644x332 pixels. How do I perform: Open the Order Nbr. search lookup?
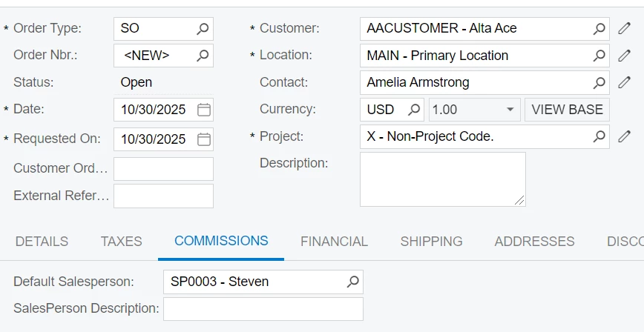[x=203, y=56]
